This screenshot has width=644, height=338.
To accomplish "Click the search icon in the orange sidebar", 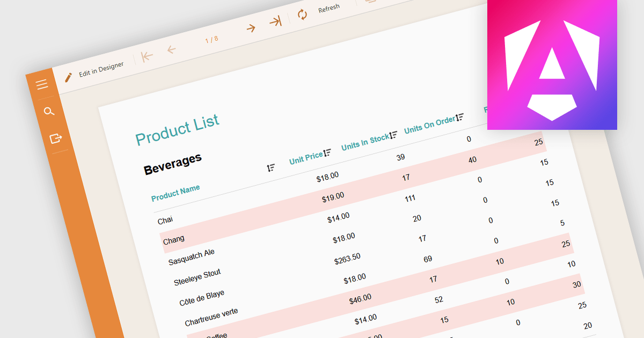I will click(x=49, y=111).
